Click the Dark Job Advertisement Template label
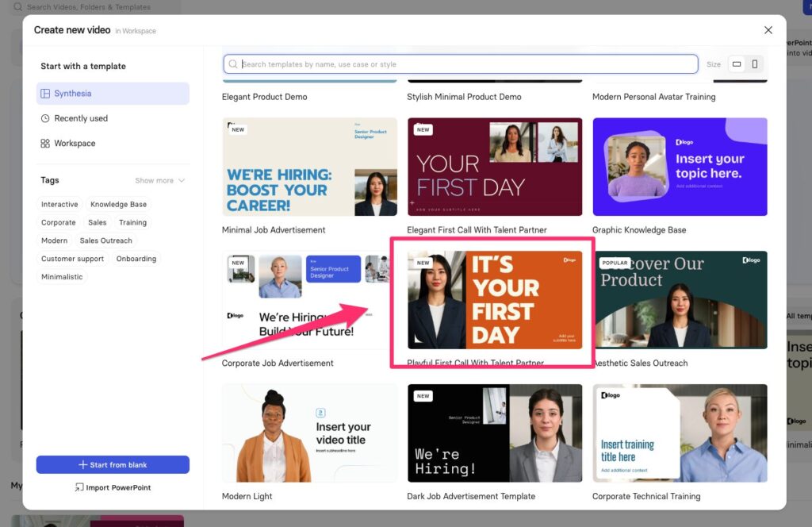This screenshot has width=812, height=527. 471,496
